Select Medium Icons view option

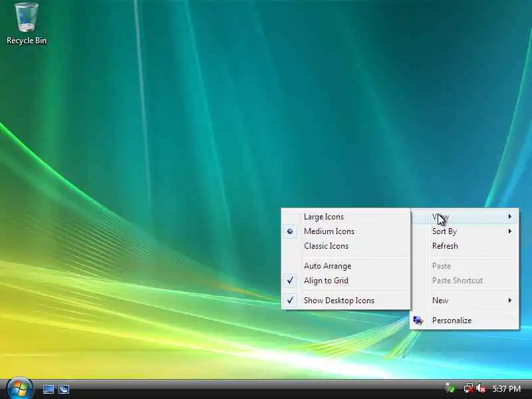(346, 231)
